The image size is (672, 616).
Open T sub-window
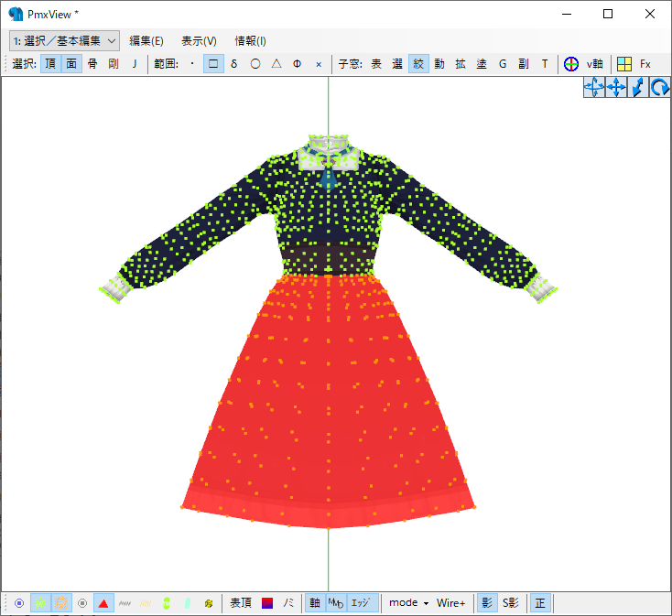[545, 64]
